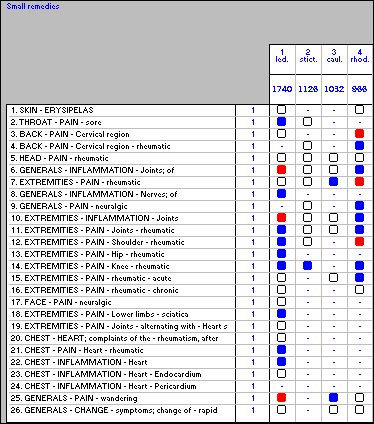The width and height of the screenshot is (374, 424).
Task: Click blue stict. square in Knee rheumatic row
Action: click(308, 266)
